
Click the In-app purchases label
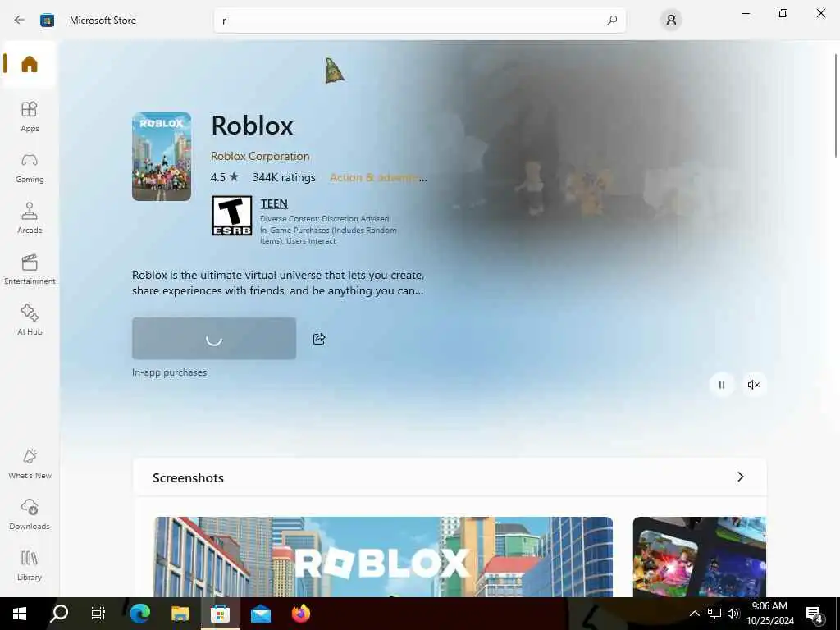click(169, 372)
